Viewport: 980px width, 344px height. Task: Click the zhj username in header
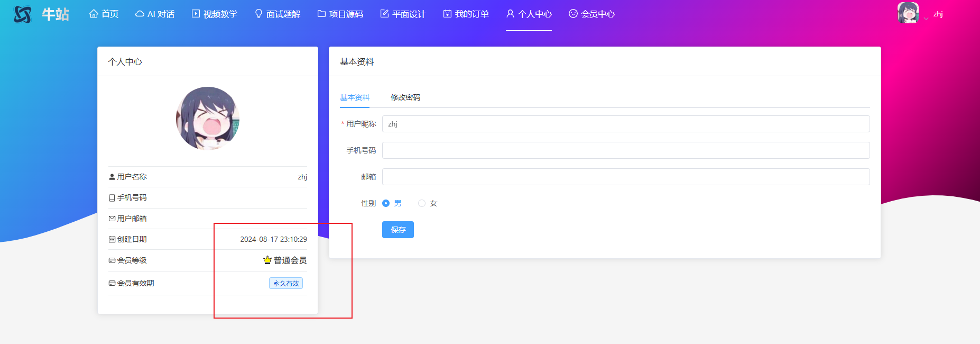pyautogui.click(x=938, y=14)
